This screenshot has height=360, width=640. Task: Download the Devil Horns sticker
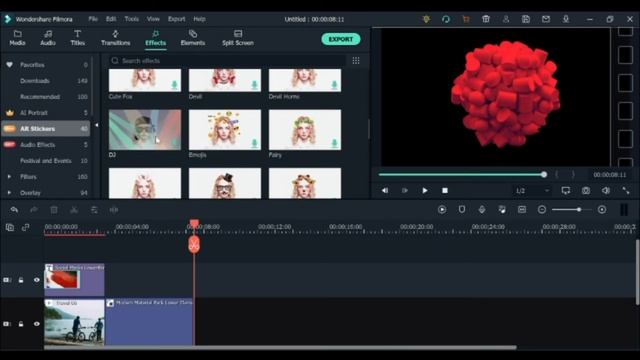tap(334, 84)
